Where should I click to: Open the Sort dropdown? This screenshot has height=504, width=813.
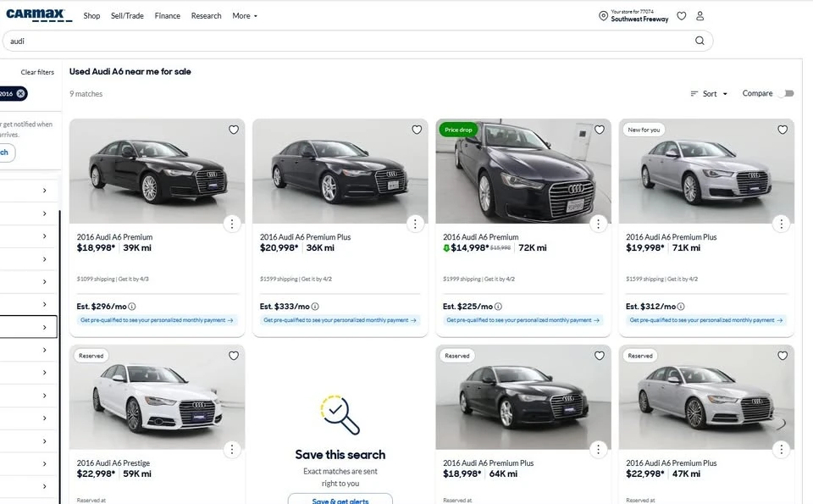tap(710, 94)
